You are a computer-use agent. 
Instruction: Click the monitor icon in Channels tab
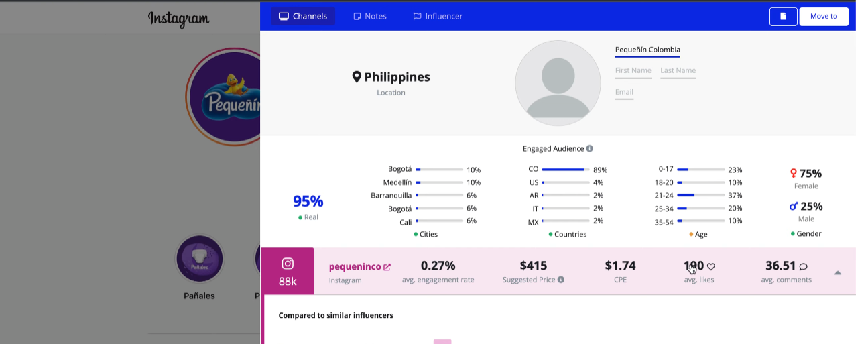(284, 16)
